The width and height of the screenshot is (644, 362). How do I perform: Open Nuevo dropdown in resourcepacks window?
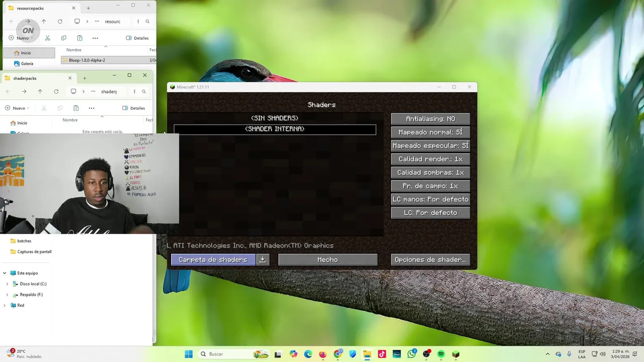pos(21,38)
